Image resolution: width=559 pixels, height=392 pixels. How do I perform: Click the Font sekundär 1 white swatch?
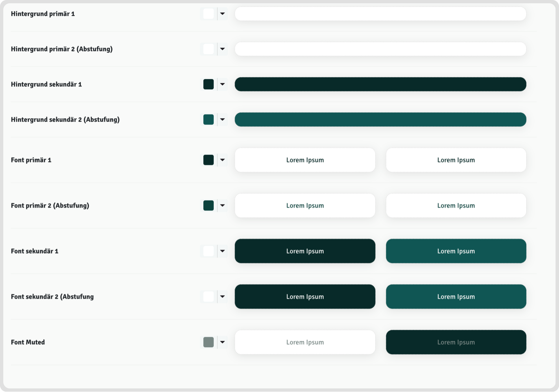click(208, 251)
